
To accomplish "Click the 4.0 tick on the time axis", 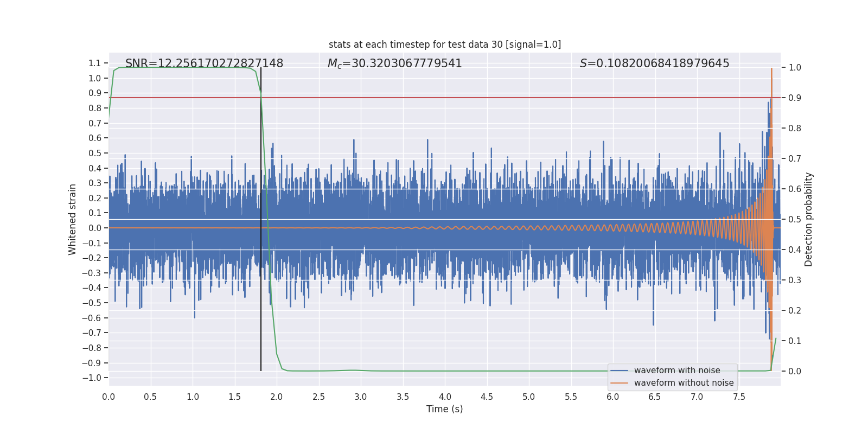I will pos(445,397).
